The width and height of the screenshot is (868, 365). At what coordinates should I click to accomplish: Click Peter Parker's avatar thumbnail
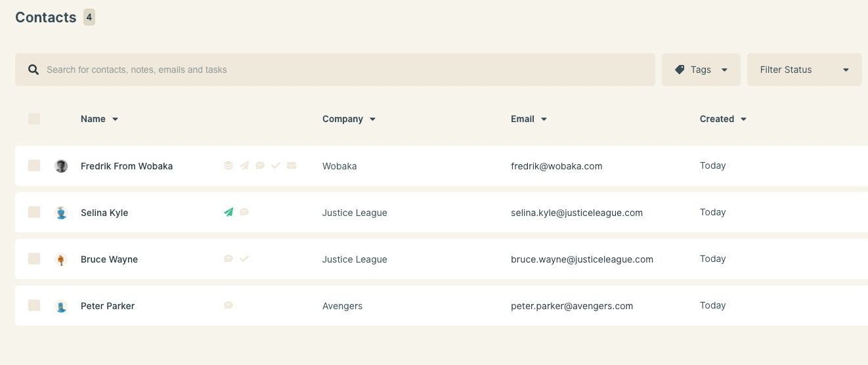(61, 306)
